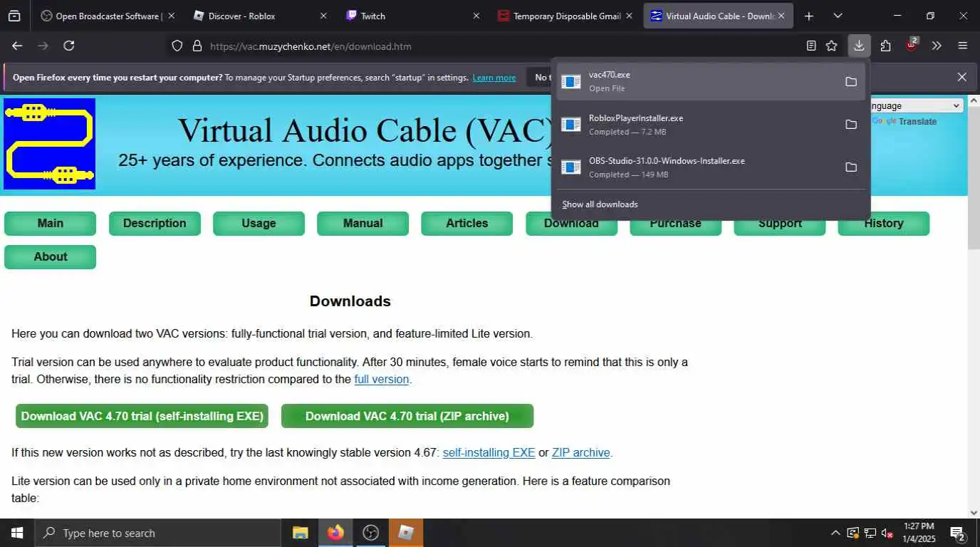
Task: Toggle reader view icon
Action: 811,46
